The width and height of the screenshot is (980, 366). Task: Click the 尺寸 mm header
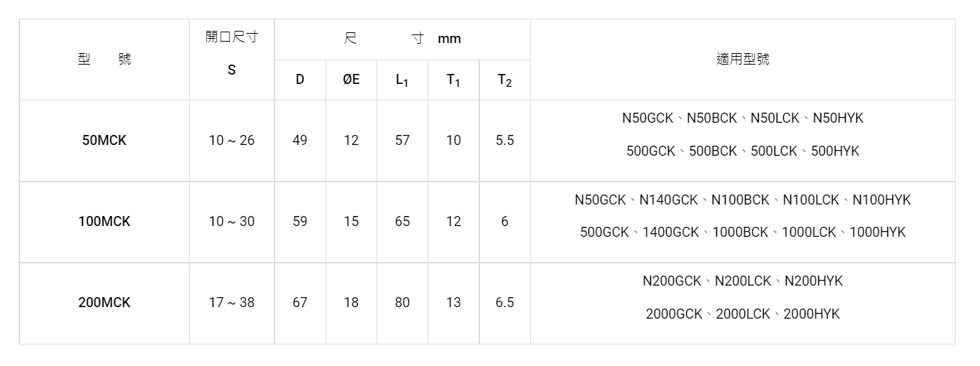pos(402,39)
